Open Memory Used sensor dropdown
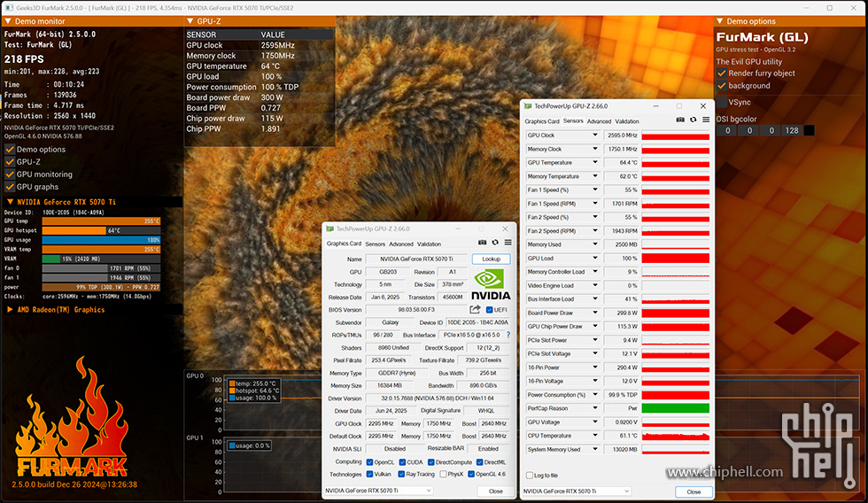 595,244
